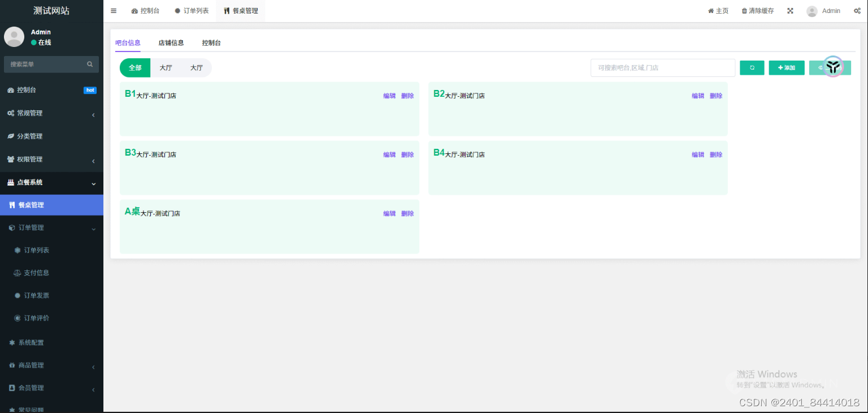The height and width of the screenshot is (413, 868).
Task: Open 订单发票 in sidebar
Action: click(51, 295)
